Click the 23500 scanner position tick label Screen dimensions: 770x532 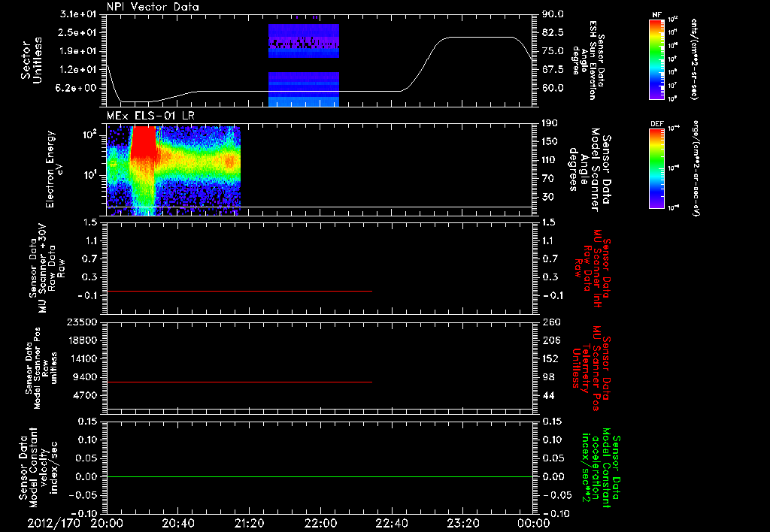coord(80,322)
